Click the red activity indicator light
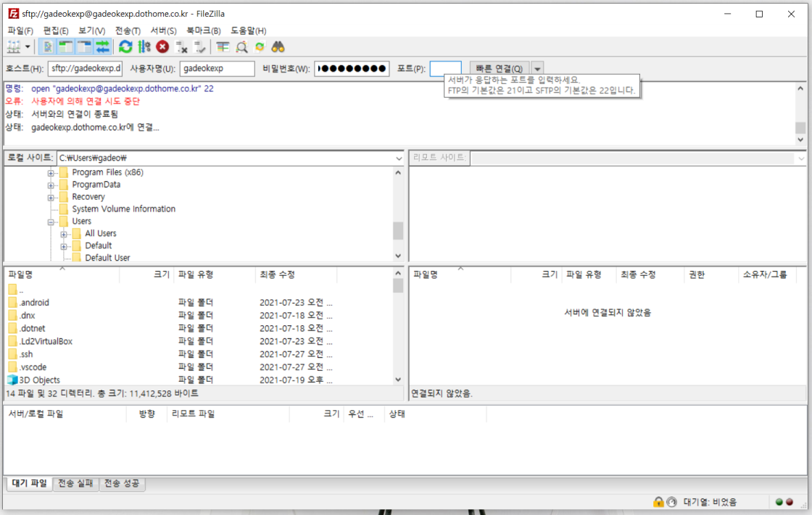 click(790, 501)
